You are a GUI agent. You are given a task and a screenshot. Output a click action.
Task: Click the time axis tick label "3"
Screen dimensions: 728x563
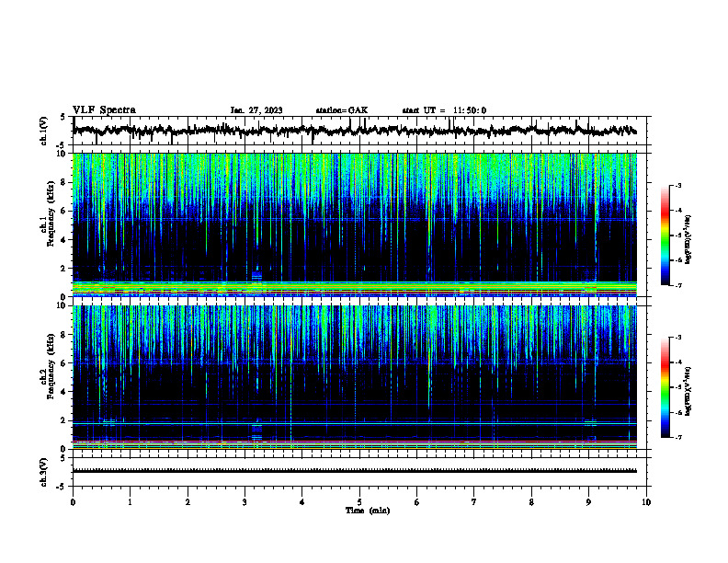(245, 502)
